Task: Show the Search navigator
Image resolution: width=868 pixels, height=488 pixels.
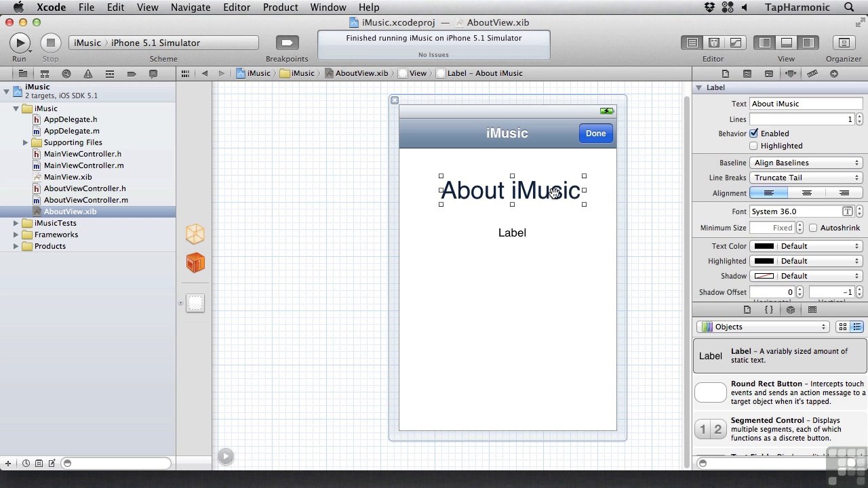Action: tap(66, 73)
